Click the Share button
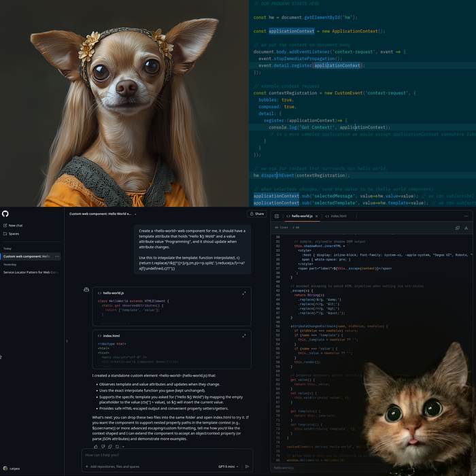Image resolution: width=476 pixels, height=476 pixels. click(x=257, y=214)
